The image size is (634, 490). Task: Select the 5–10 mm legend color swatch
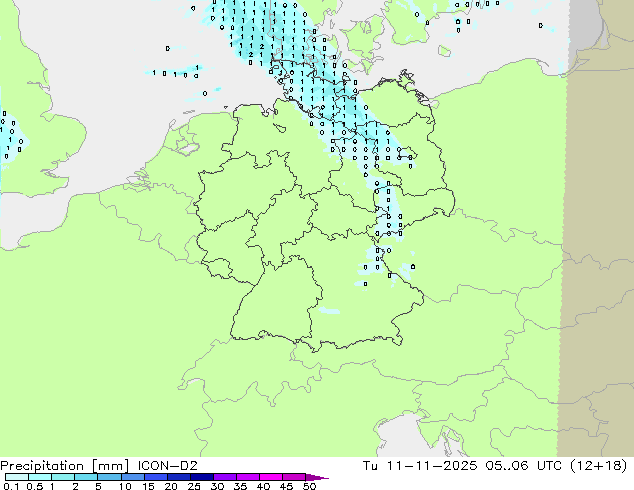pos(109,477)
